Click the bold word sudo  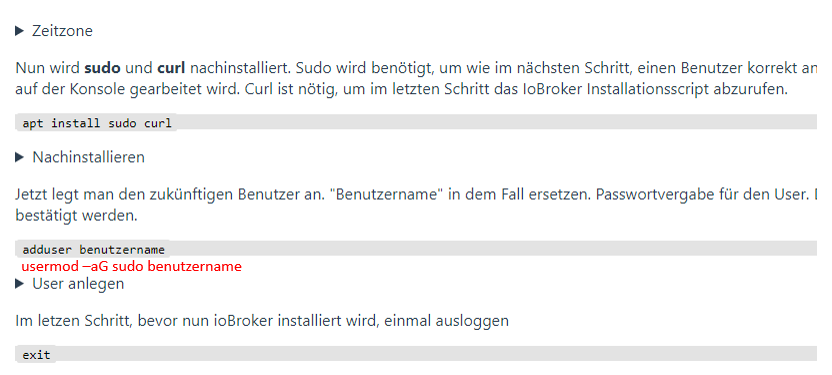point(102,68)
